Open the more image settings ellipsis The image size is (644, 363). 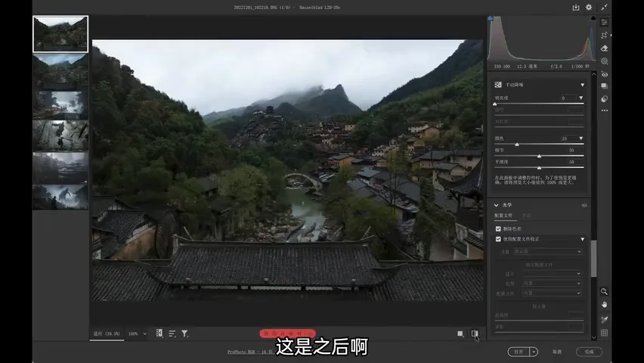pos(604,110)
